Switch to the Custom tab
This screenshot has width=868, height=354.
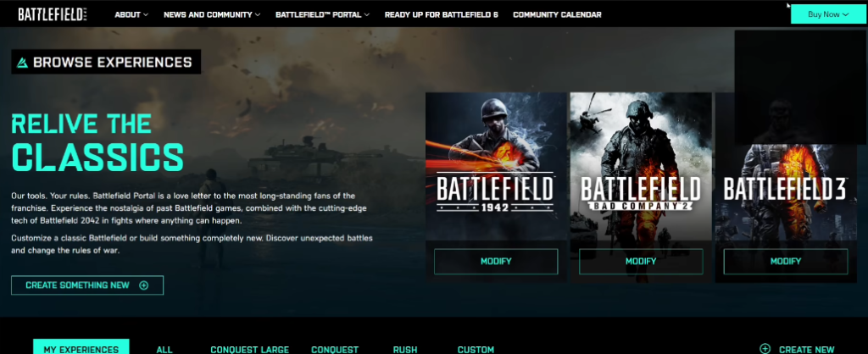click(x=476, y=350)
